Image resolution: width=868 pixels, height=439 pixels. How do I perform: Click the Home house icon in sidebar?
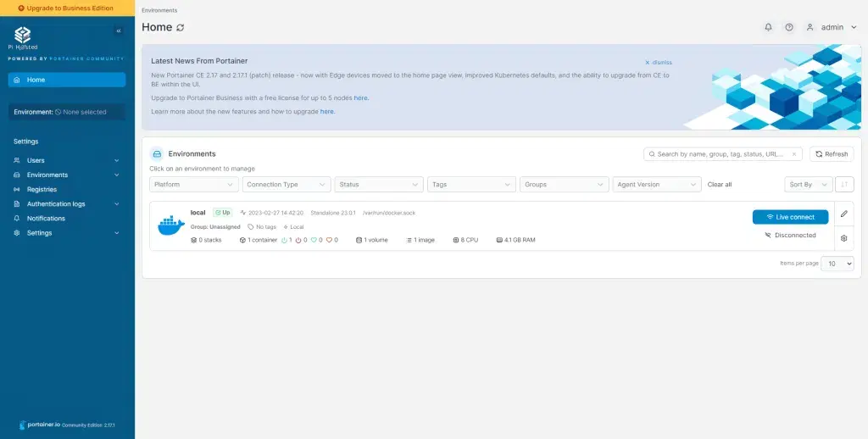click(17, 80)
